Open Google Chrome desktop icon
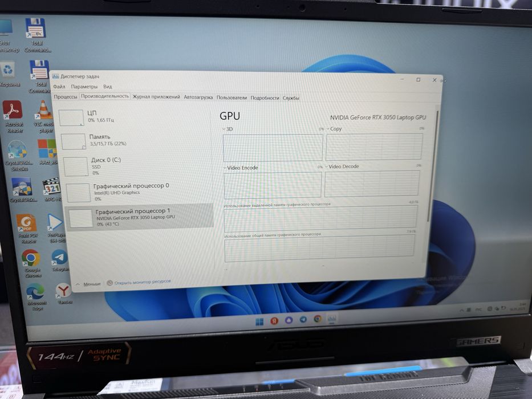This screenshot has height=399, width=532. click(31, 263)
